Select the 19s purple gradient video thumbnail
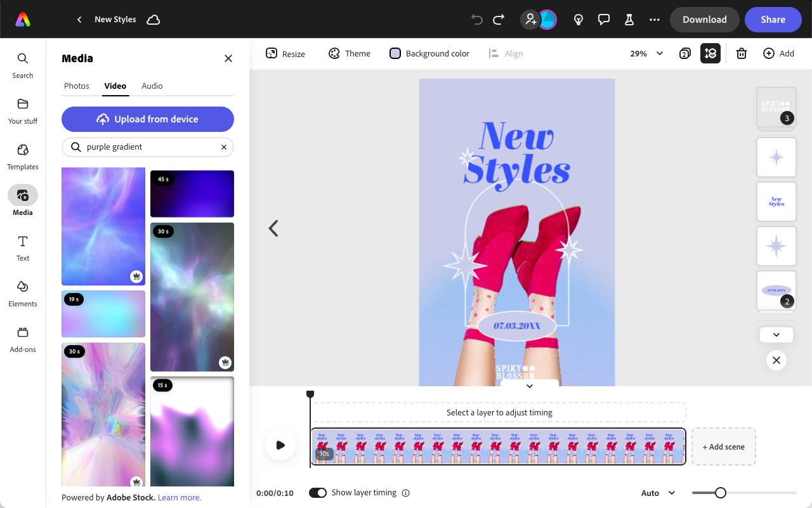Image resolution: width=812 pixels, height=508 pixels. pyautogui.click(x=103, y=314)
